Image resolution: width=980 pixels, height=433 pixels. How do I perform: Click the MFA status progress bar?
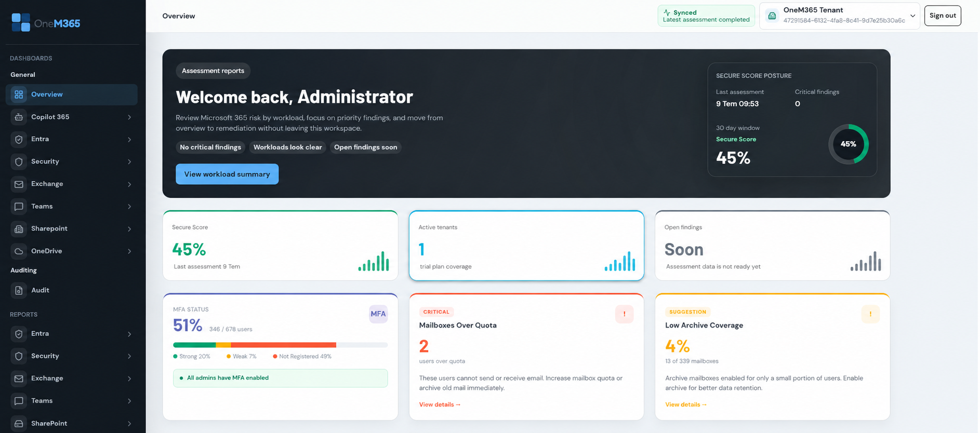(281, 345)
